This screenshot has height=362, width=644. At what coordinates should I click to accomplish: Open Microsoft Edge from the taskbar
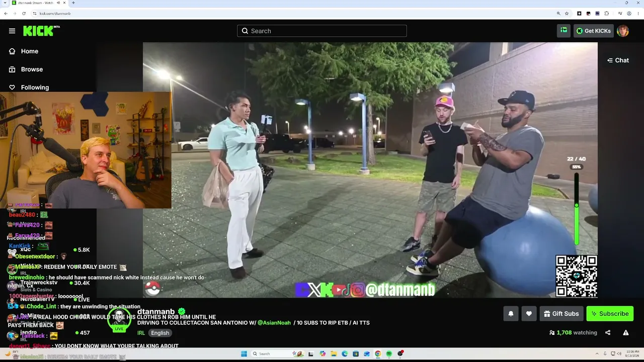click(345, 354)
